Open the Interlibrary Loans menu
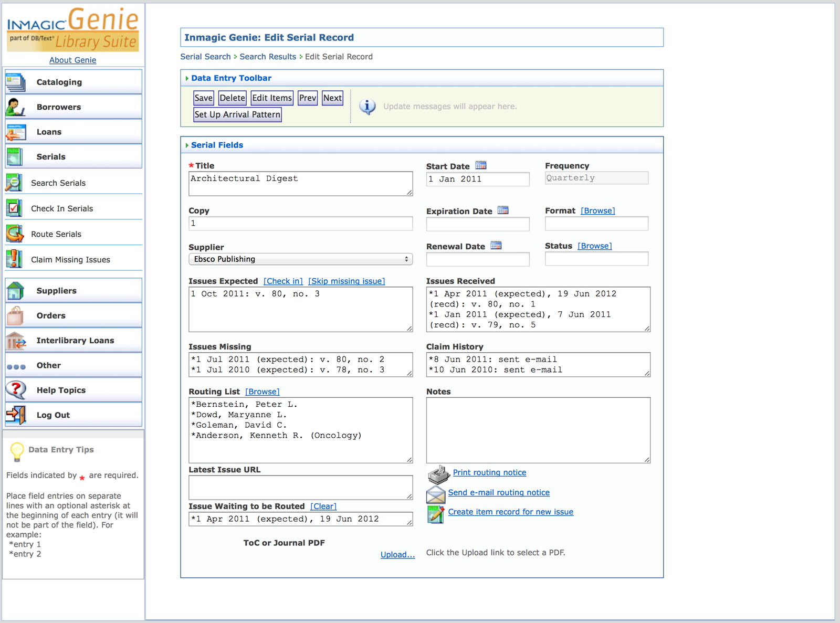Image resolution: width=840 pixels, height=623 pixels. tap(73, 341)
